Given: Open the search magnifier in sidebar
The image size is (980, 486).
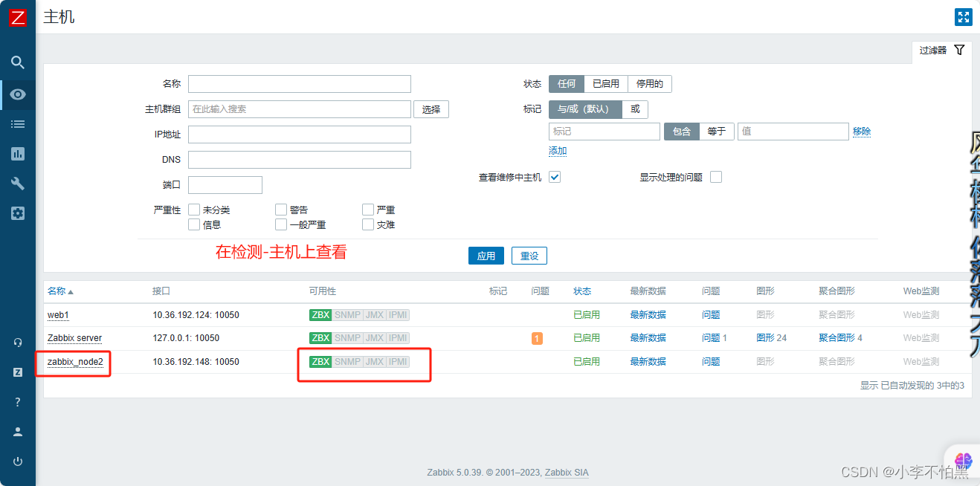Looking at the screenshot, I should pos(18,62).
